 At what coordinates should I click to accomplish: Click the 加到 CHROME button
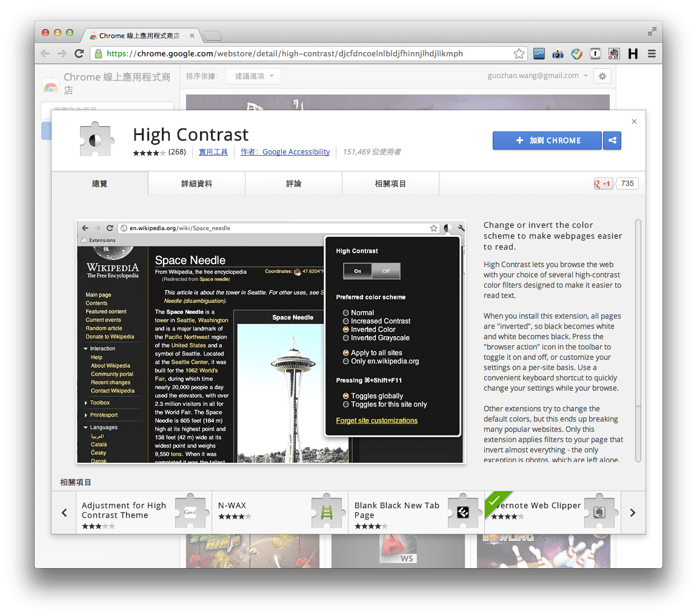546,141
